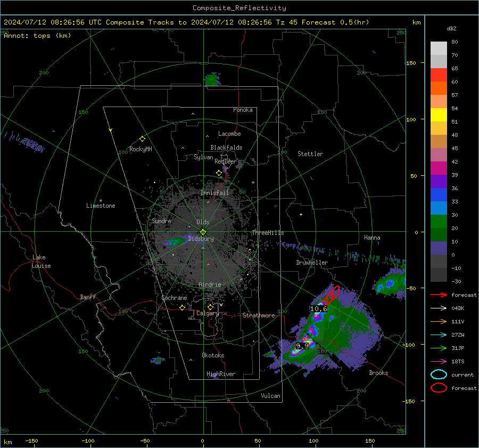Viewport: 479px width, 448px height.
Task: Select the dark orange 57-60 dBZ swatch
Action: coord(439,88)
